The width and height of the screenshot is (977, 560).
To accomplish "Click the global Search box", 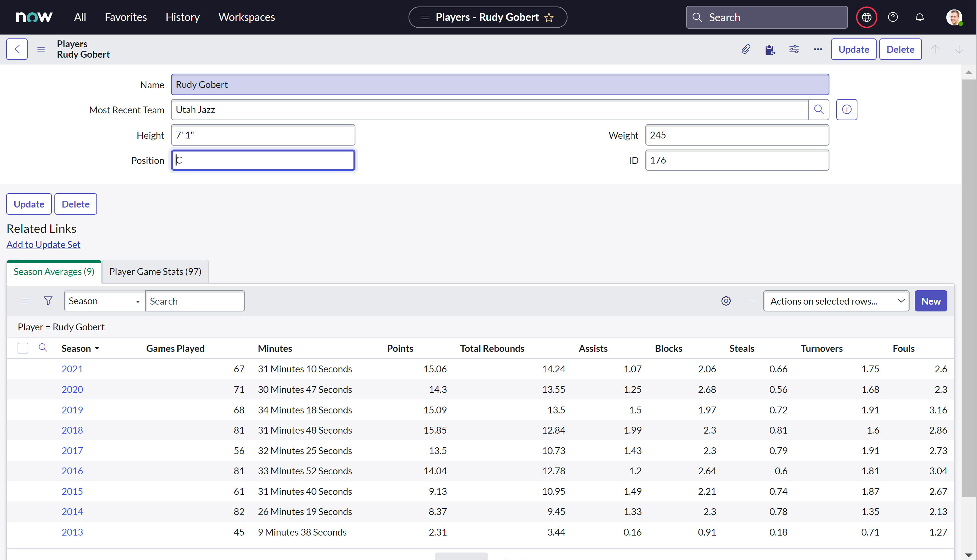I will click(x=767, y=17).
